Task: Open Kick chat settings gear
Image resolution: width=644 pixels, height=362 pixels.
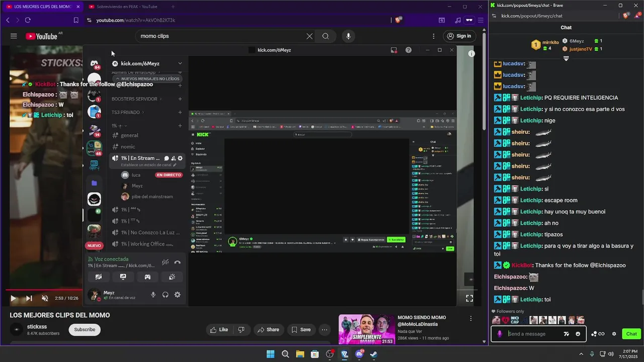Action: (x=614, y=334)
